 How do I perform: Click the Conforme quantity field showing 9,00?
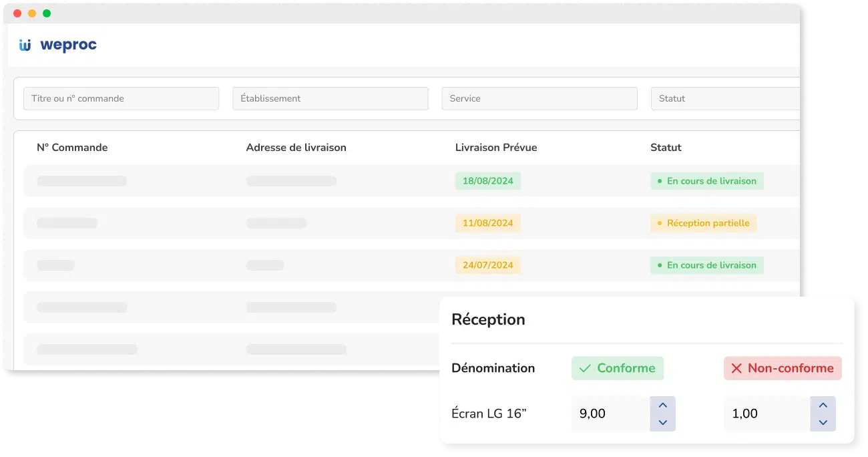pos(610,414)
